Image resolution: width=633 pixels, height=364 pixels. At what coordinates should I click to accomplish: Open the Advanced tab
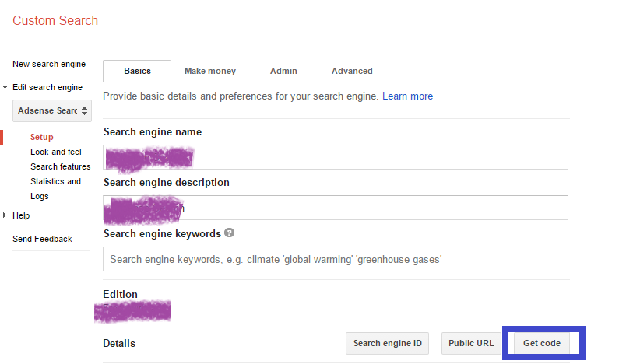pyautogui.click(x=352, y=71)
